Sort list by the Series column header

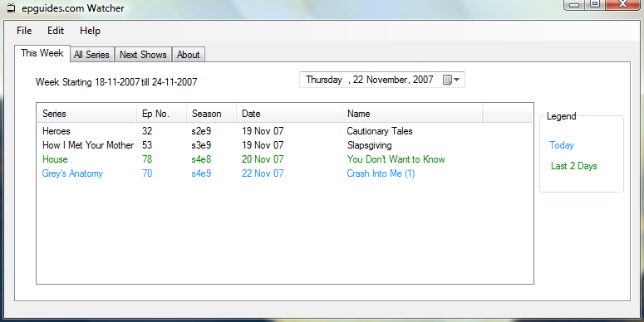pyautogui.click(x=87, y=114)
